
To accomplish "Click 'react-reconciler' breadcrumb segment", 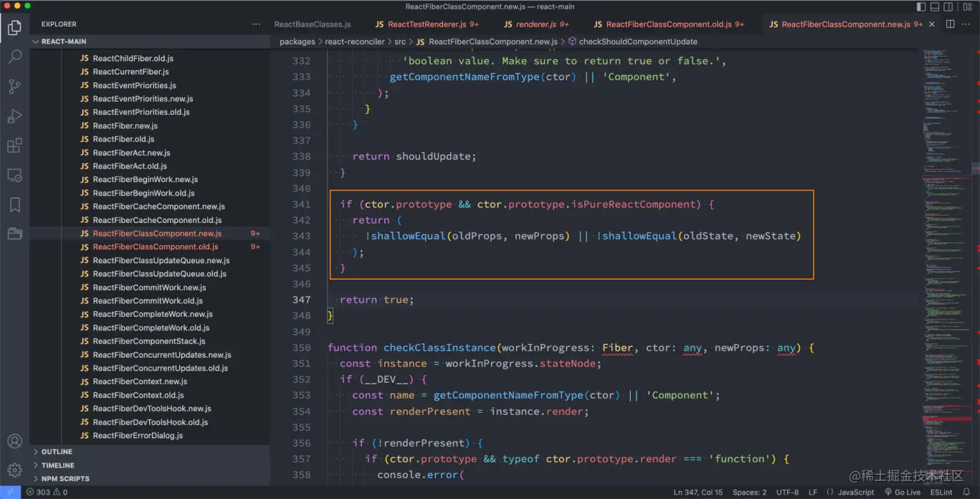I will (x=354, y=42).
